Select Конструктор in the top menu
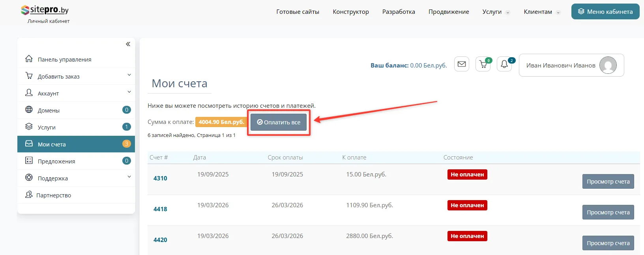 [x=350, y=12]
